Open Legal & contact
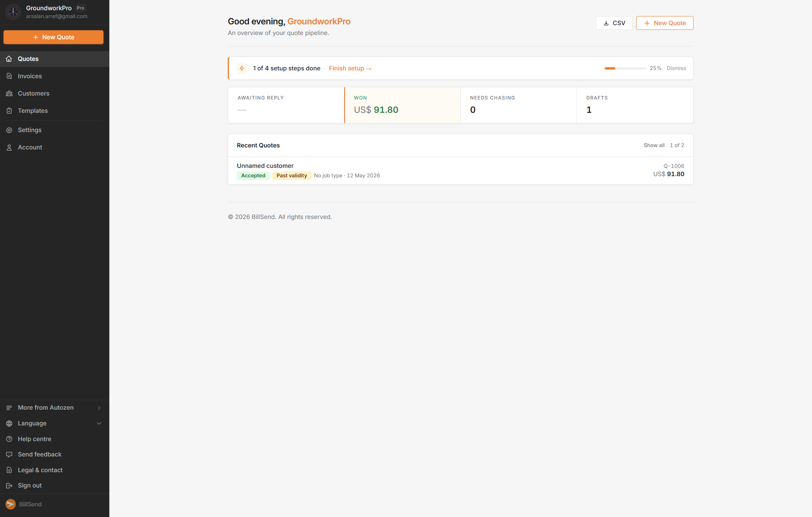This screenshot has height=517, width=812. tap(55, 470)
